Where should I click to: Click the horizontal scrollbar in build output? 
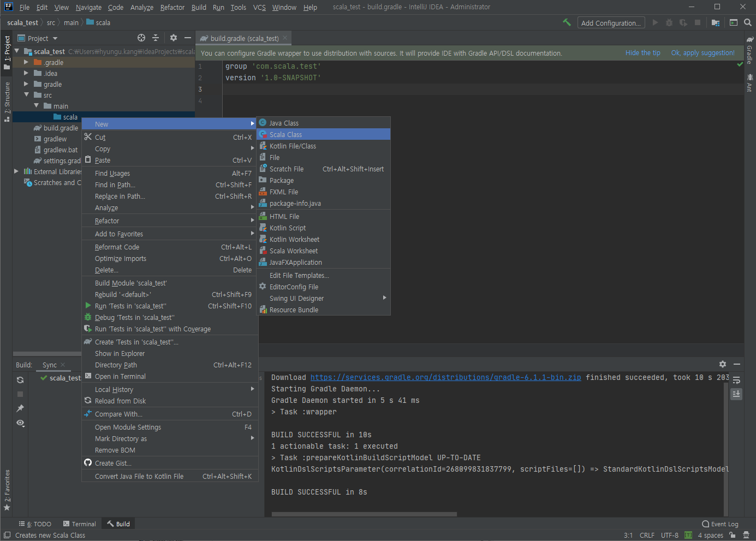[364, 514]
